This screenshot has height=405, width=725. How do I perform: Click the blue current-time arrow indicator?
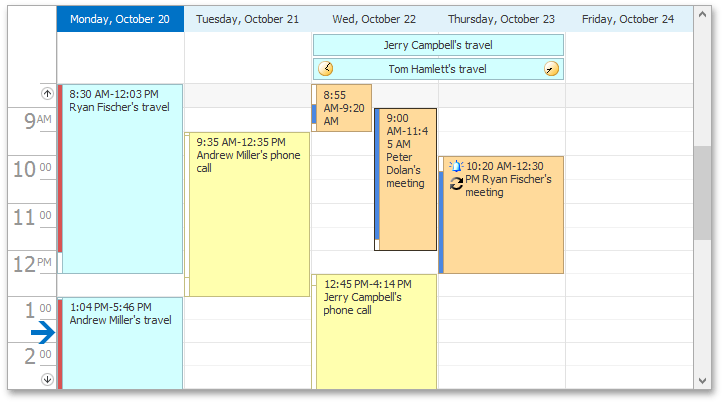coord(43,332)
